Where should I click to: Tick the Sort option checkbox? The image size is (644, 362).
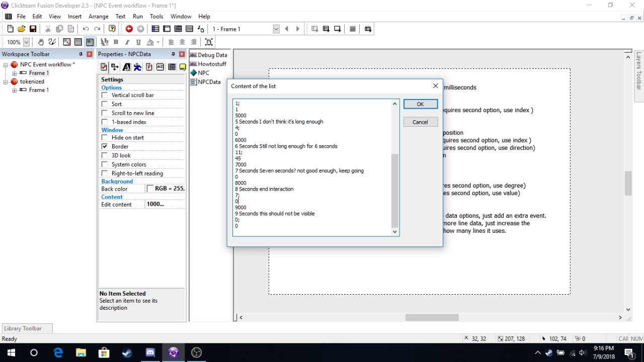(x=105, y=104)
